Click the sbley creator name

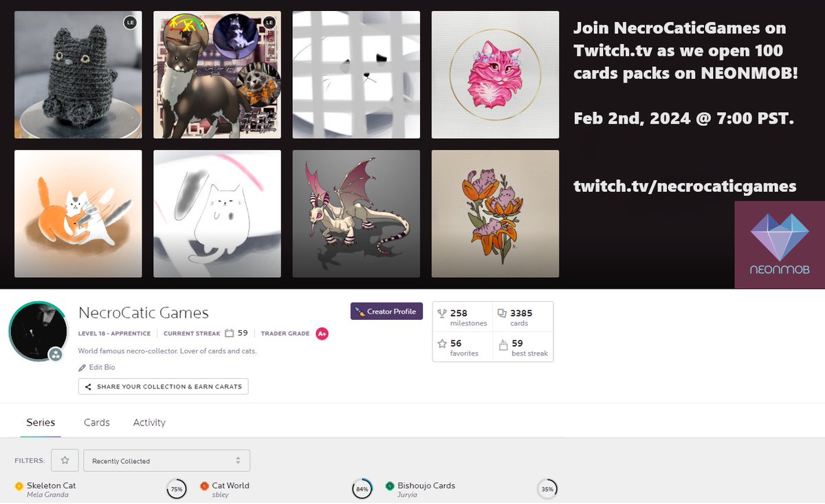220,494
